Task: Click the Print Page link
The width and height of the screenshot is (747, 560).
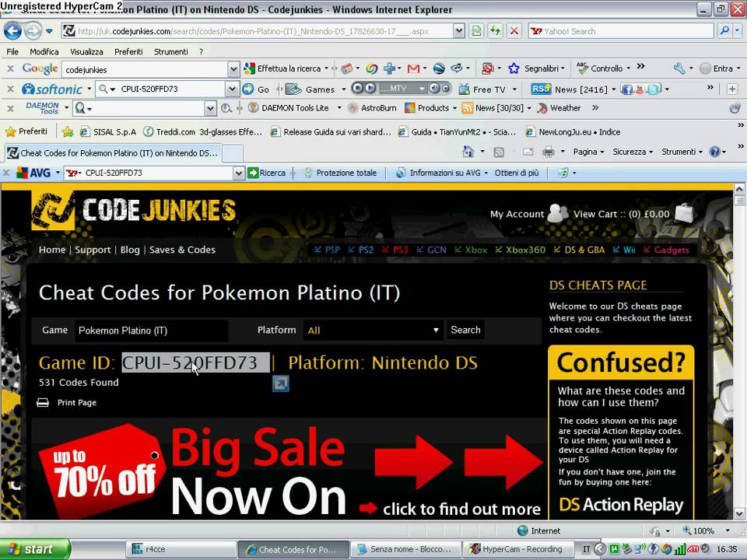Action: coord(77,402)
